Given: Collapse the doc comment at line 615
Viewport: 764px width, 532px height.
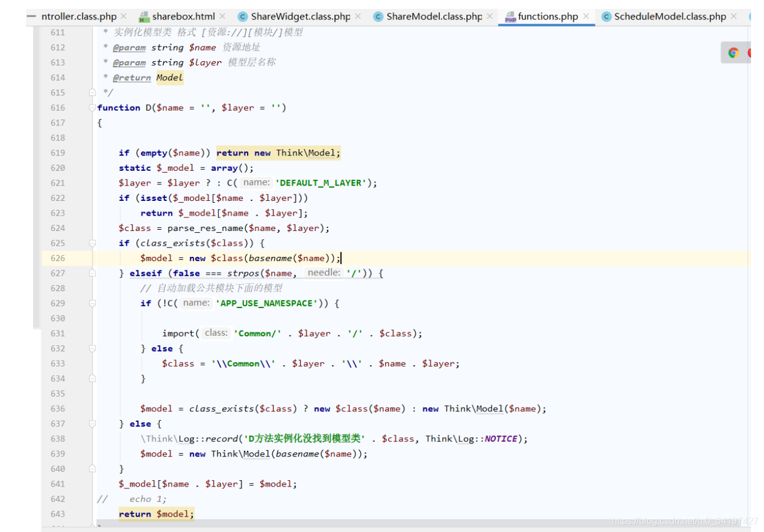Looking at the screenshot, I should click(92, 92).
